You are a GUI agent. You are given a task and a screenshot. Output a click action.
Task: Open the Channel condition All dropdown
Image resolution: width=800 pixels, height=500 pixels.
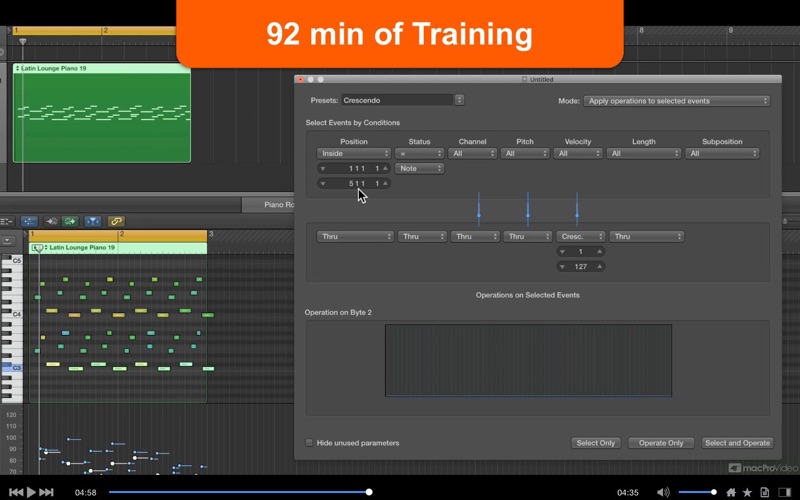472,153
